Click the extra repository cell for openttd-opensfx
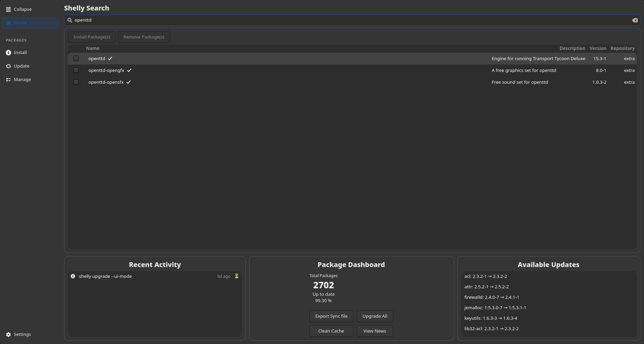The height and width of the screenshot is (344, 644). click(x=629, y=82)
